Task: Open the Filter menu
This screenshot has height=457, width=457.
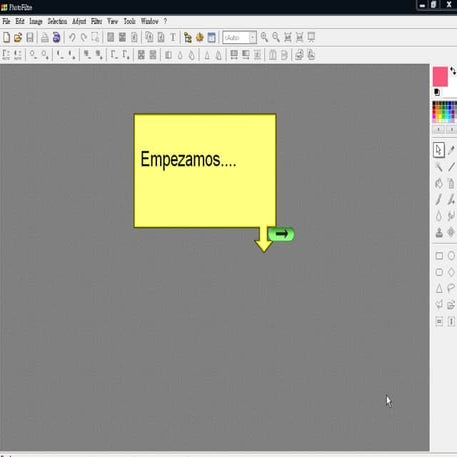Action: click(96, 21)
